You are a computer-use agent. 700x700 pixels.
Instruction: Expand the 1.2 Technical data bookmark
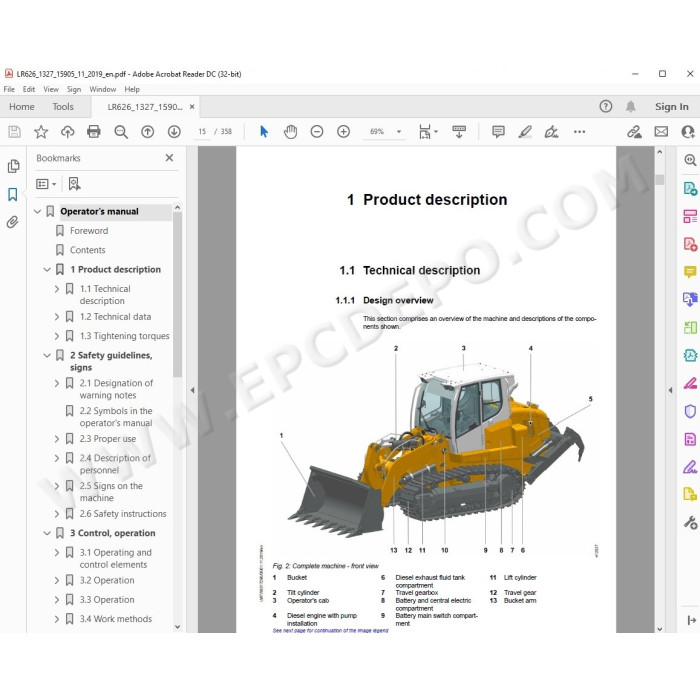[57, 317]
